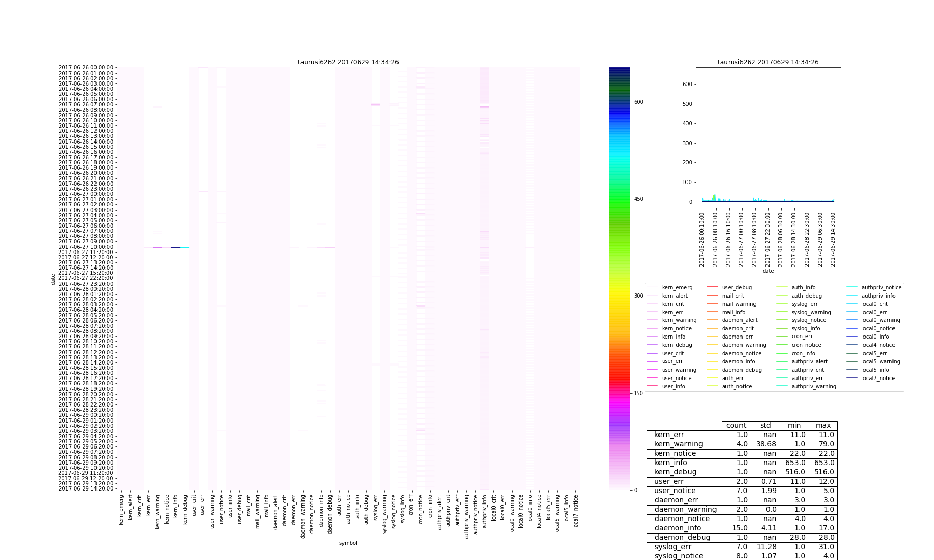Click the heatmap title taurusi6262 above the heatmap

click(348, 62)
